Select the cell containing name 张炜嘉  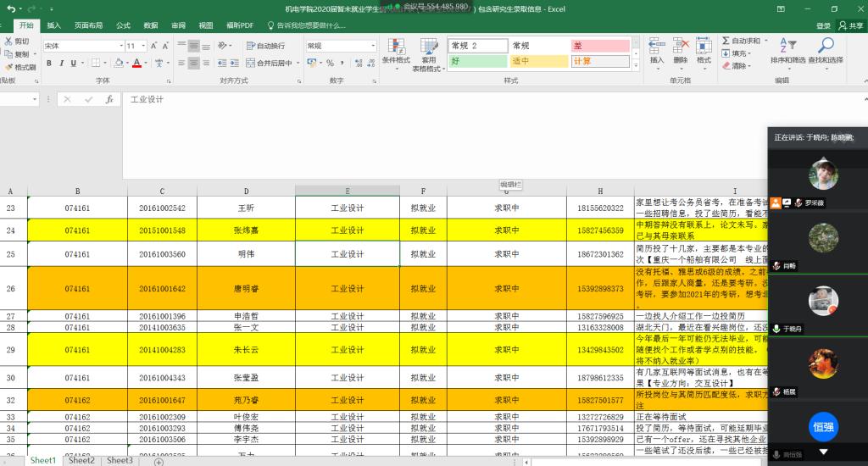tap(246, 230)
